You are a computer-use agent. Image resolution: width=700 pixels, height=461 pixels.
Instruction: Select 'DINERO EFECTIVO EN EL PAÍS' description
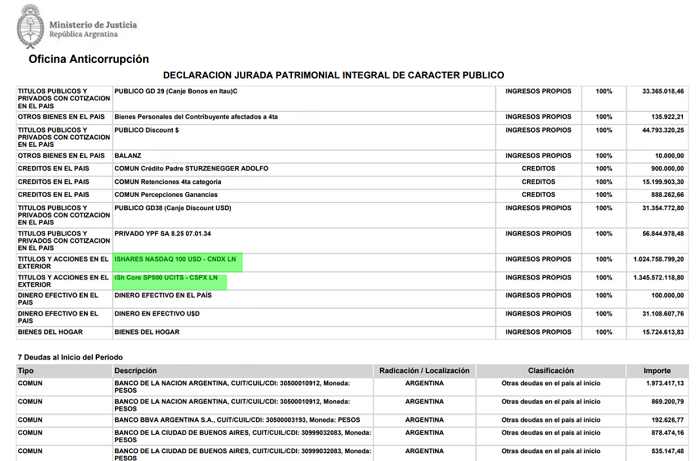click(163, 295)
